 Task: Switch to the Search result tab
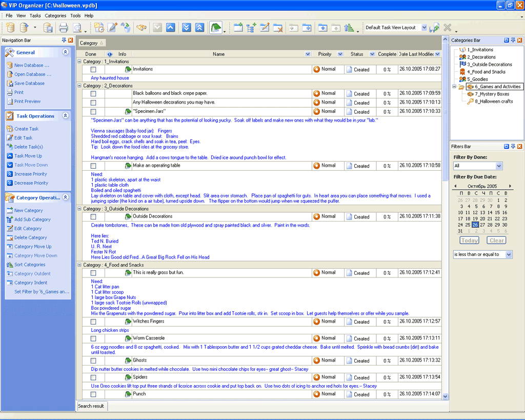tap(91, 406)
